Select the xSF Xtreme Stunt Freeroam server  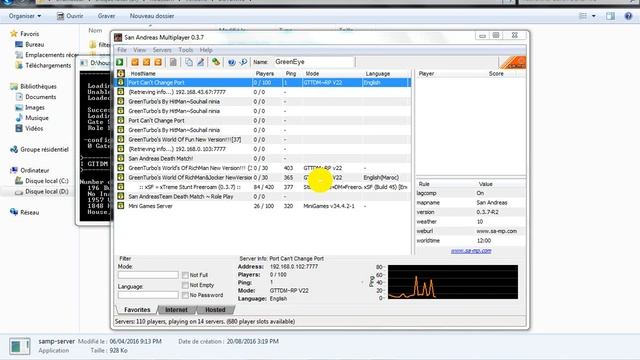tap(263, 187)
